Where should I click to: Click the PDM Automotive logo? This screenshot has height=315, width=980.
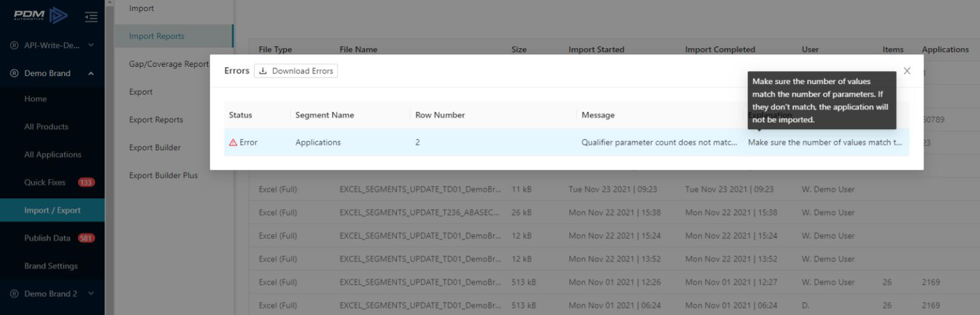tap(41, 15)
